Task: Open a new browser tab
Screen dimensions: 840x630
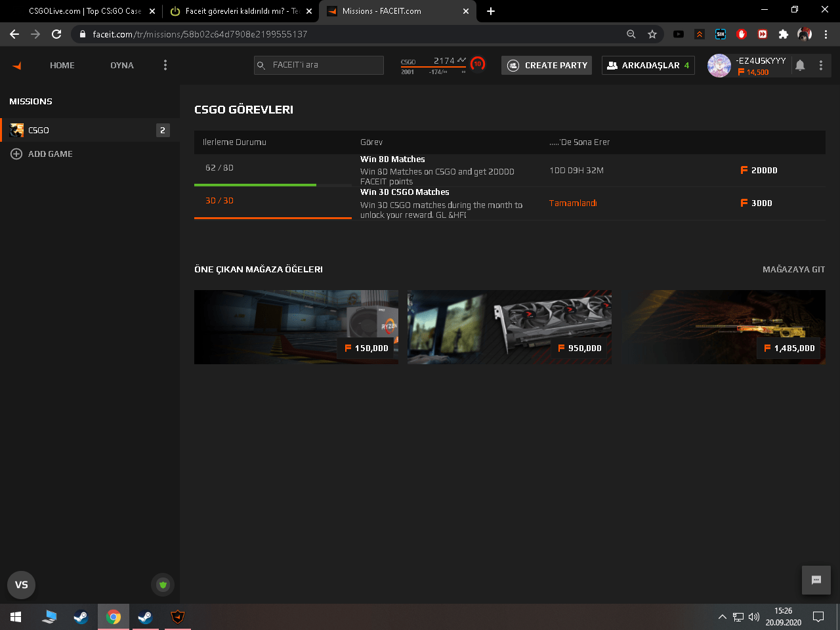Action: (491, 11)
